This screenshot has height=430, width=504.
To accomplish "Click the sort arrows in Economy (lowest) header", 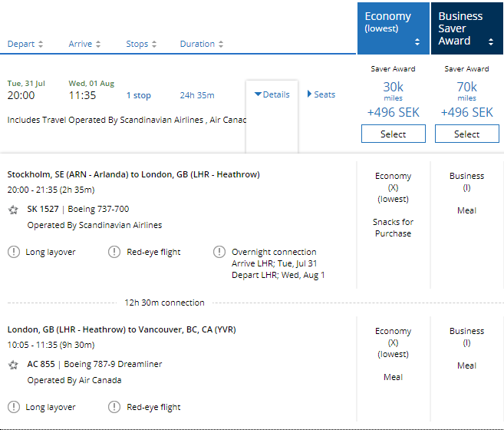I will [x=417, y=42].
